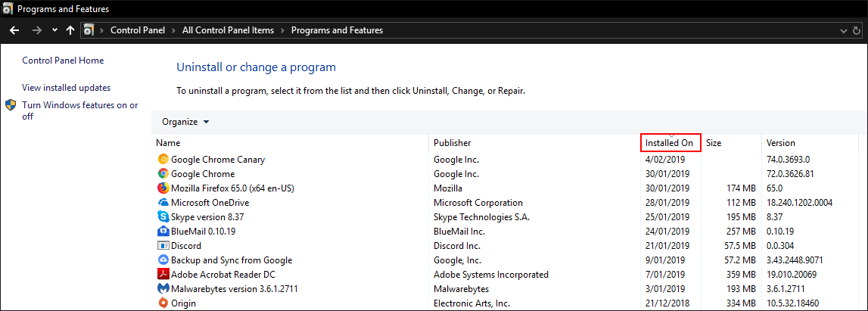Image resolution: width=868 pixels, height=311 pixels.
Task: Click publisher Skype Technologies S.A.
Action: pos(481,217)
